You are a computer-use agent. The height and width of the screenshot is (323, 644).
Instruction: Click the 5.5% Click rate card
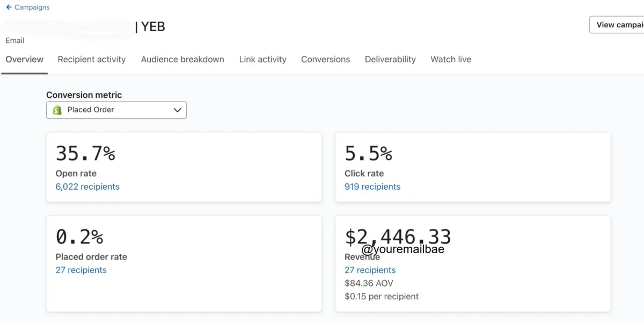473,167
